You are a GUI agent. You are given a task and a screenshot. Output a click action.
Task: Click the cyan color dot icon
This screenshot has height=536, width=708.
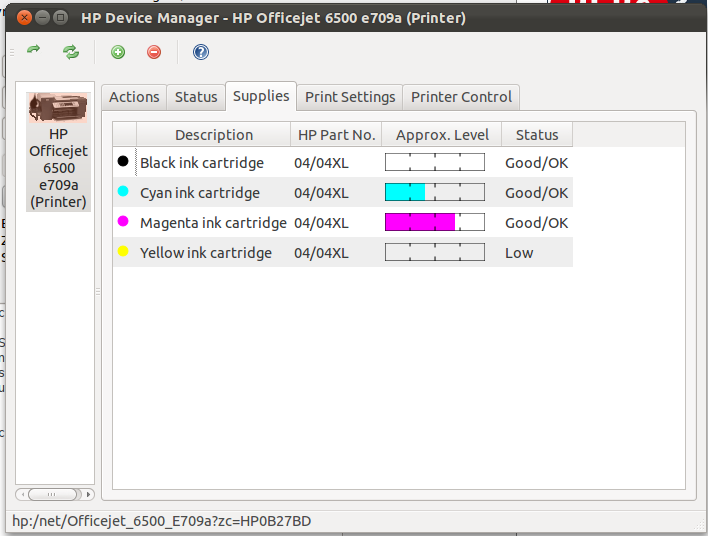tap(123, 191)
